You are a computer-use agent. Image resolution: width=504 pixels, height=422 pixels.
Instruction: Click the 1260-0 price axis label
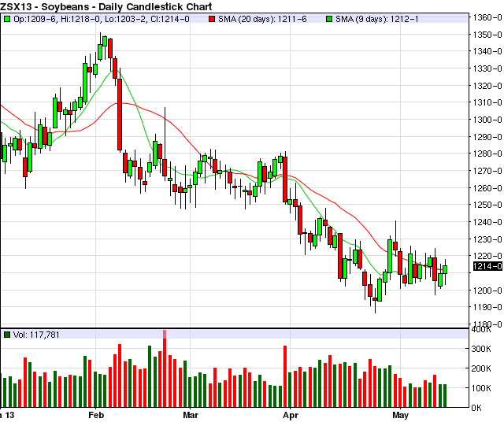(x=487, y=187)
